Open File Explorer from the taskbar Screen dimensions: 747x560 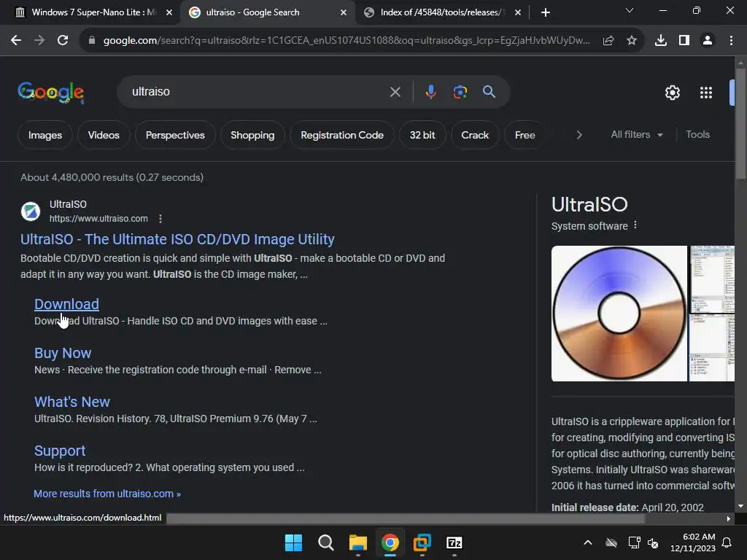point(357,542)
